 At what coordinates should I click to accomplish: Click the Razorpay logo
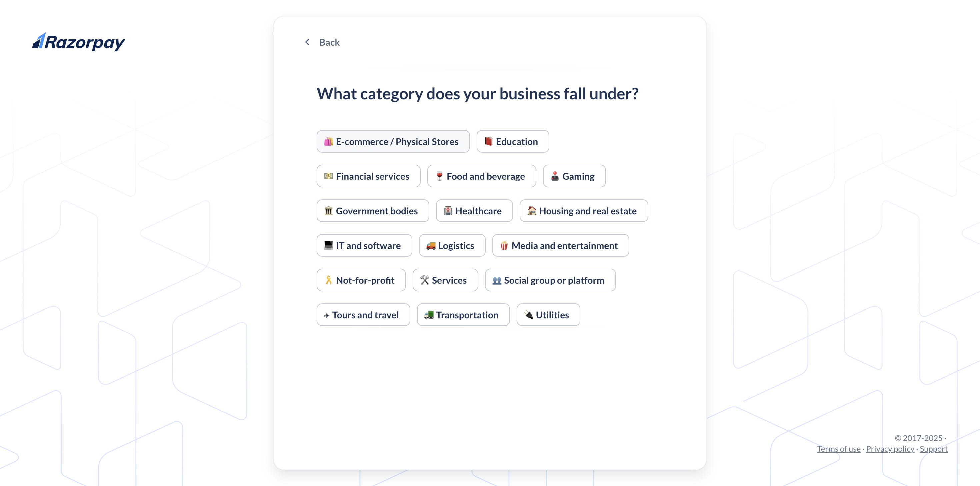tap(78, 42)
